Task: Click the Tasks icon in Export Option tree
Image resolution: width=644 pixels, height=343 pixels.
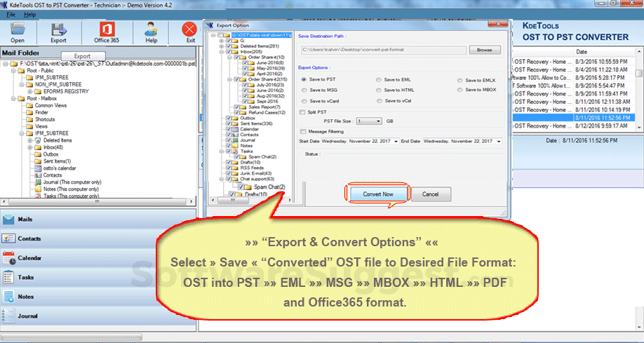Action: click(x=235, y=152)
